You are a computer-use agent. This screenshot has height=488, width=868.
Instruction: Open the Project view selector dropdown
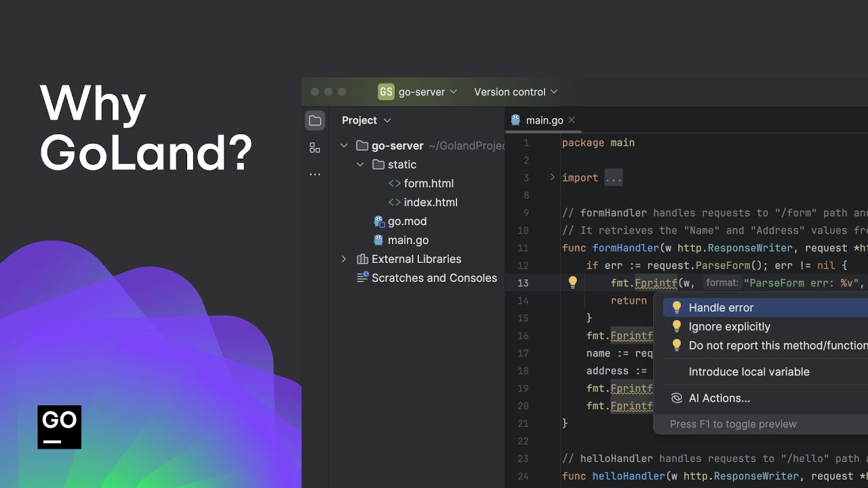click(366, 121)
